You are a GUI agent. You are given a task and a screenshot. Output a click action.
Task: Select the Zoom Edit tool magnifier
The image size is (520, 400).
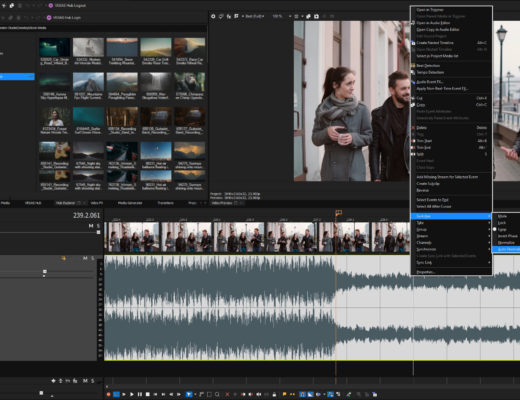click(x=217, y=394)
